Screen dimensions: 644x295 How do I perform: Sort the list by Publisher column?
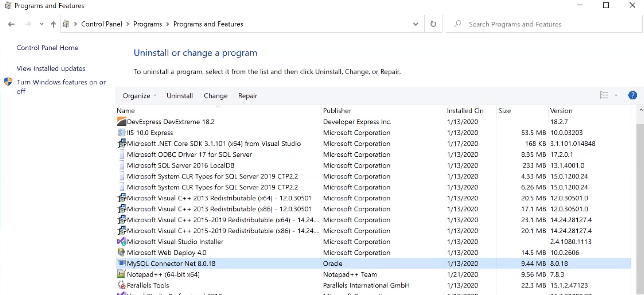click(337, 110)
